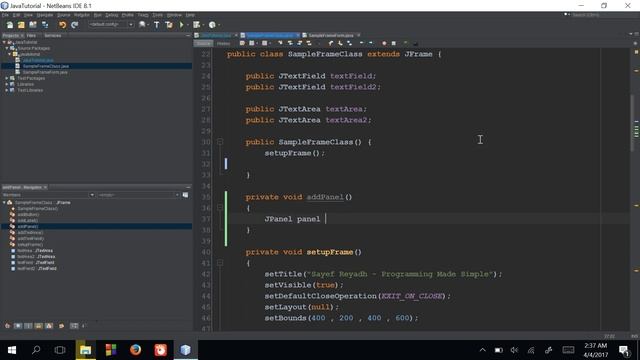
Task: Open Windows Start menu
Action: click(12, 350)
